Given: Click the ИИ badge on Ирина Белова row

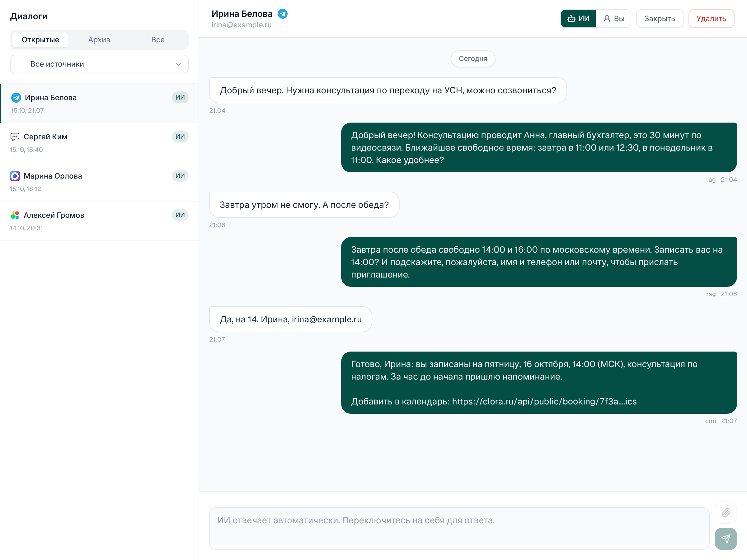Looking at the screenshot, I should (180, 98).
